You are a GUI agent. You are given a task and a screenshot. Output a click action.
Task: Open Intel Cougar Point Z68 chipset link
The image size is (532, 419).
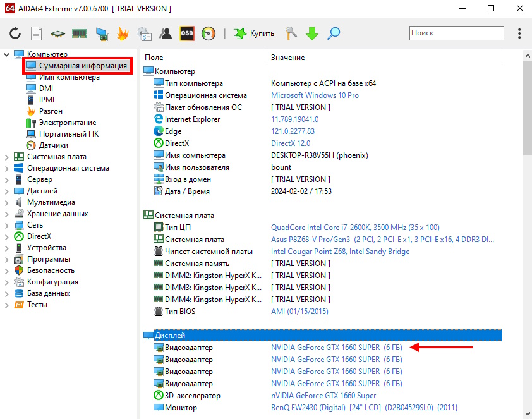pyautogui.click(x=340, y=252)
